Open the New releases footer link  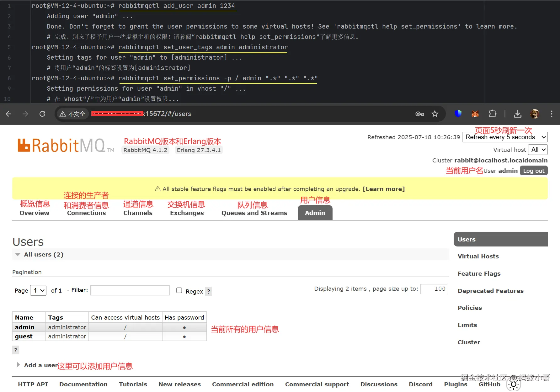pos(179,384)
